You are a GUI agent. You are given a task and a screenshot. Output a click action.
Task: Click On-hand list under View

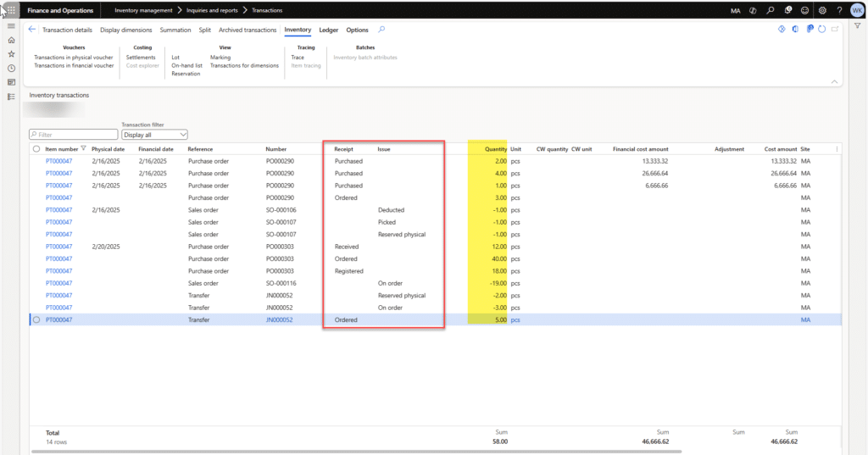pos(186,65)
